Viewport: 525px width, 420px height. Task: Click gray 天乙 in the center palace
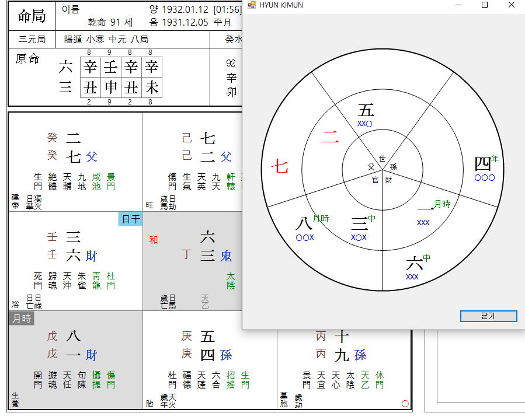point(205,301)
